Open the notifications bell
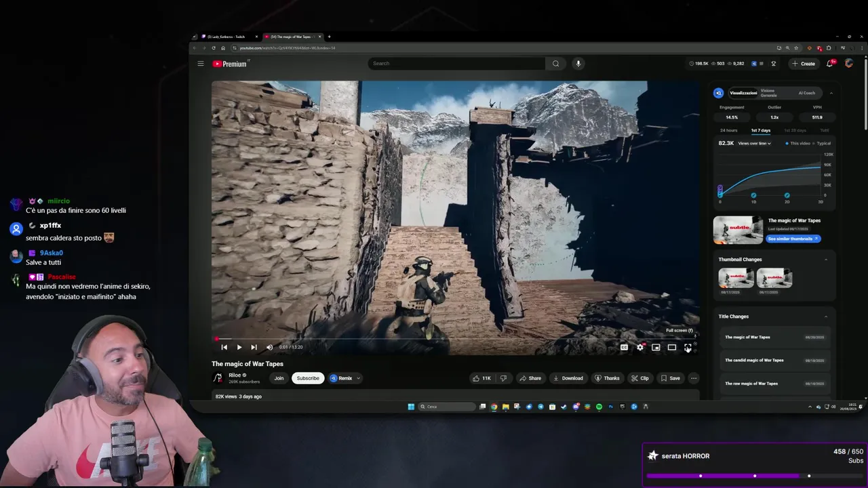The image size is (868, 488). pos(829,64)
